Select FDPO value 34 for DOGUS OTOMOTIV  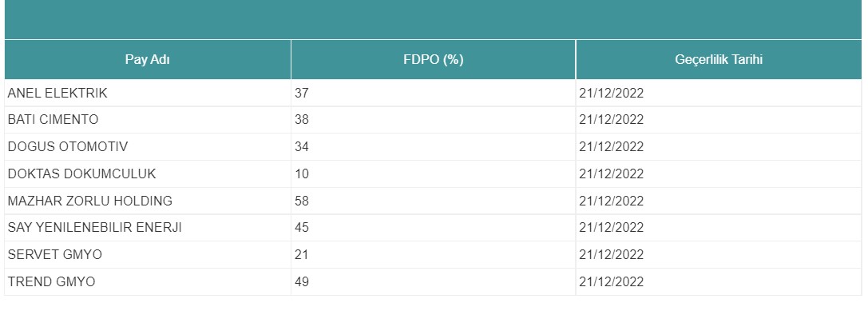click(x=302, y=147)
